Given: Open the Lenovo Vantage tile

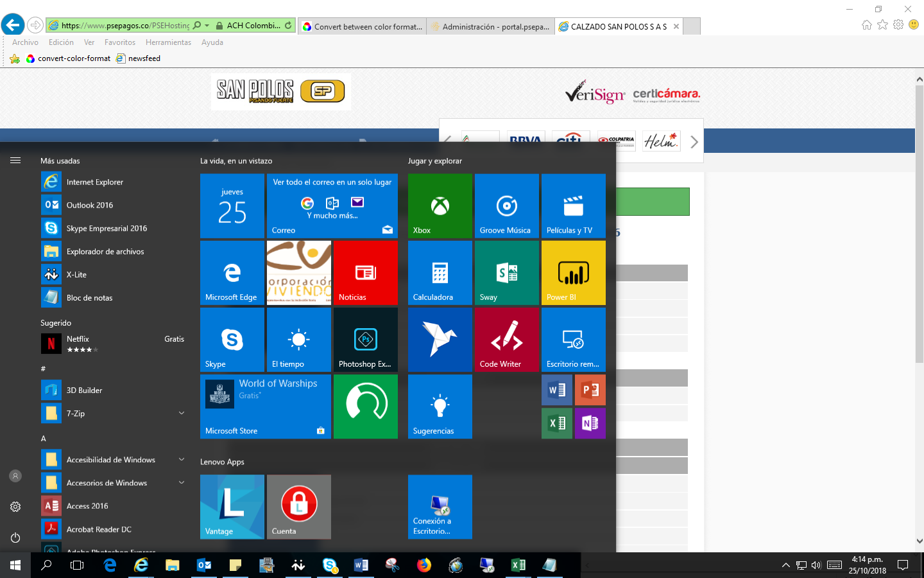Looking at the screenshot, I should coord(232,507).
